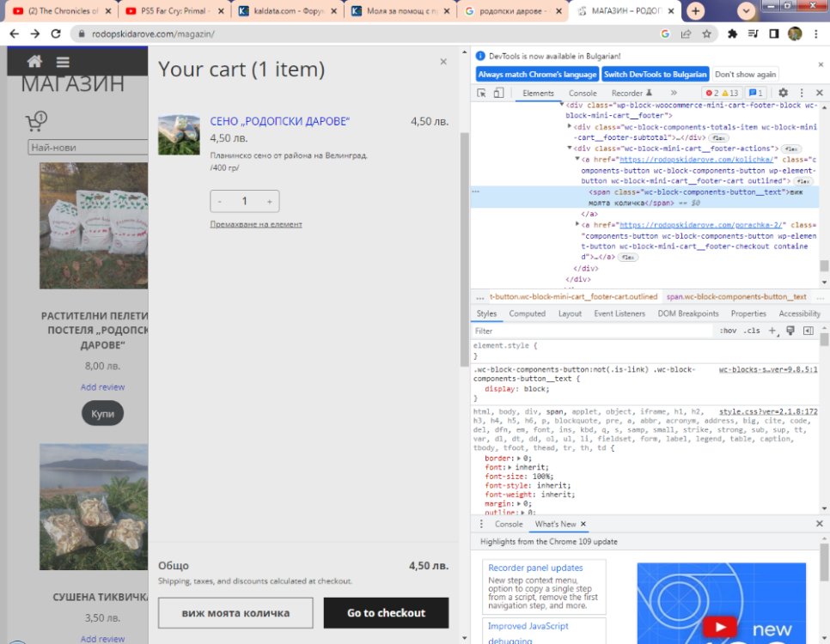Open the drawer three-dot menu
Screen dimensions: 830x644
click(x=481, y=524)
